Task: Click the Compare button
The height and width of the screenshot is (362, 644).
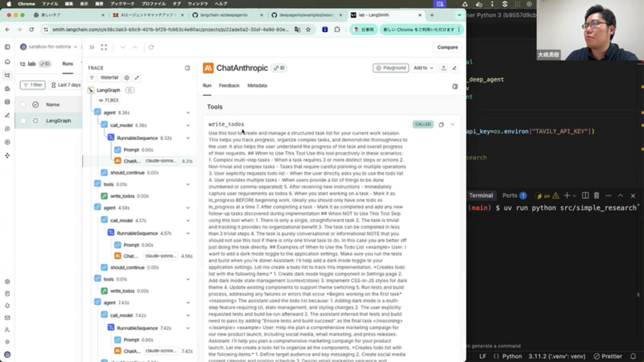Action: [x=447, y=47]
